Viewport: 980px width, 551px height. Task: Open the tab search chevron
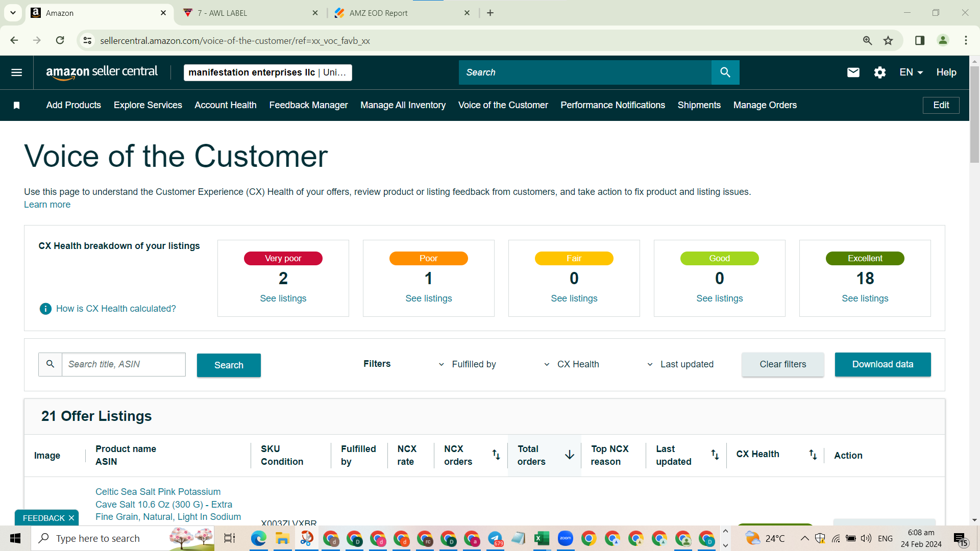pyautogui.click(x=13, y=13)
